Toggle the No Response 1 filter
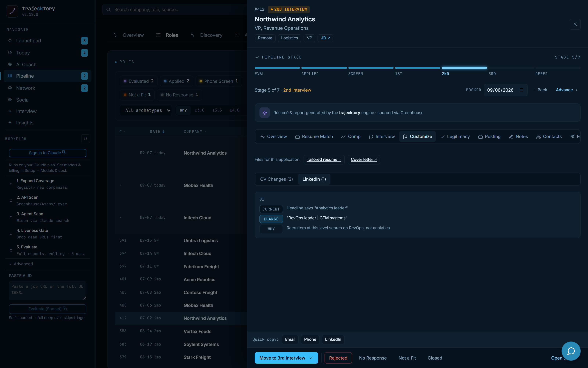This screenshot has height=368, width=588. pos(179,95)
